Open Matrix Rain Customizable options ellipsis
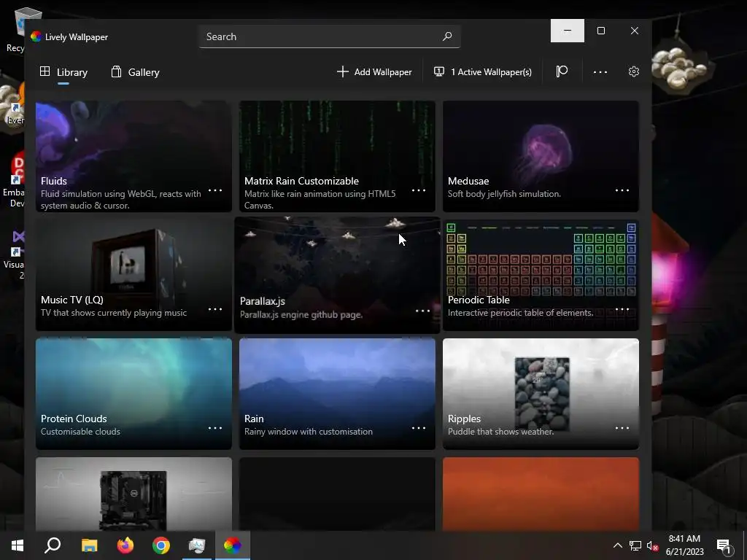This screenshot has width=747, height=560. click(418, 190)
